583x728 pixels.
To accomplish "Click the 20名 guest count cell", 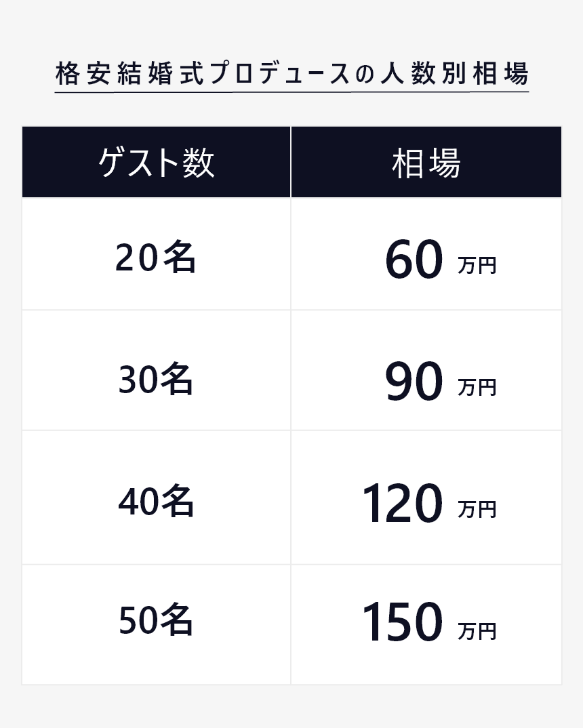I will click(x=157, y=254).
